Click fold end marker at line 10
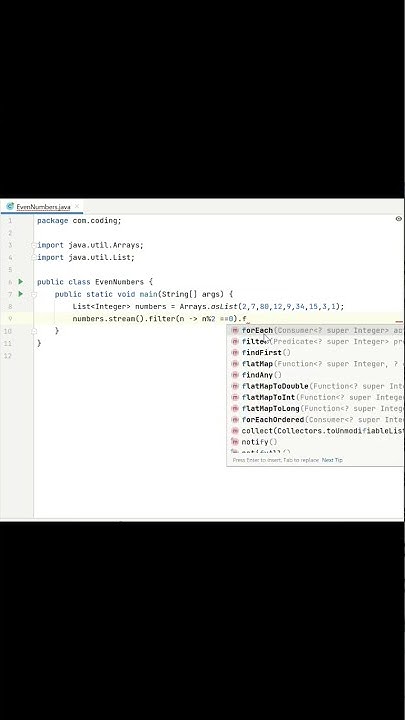 (x=34, y=331)
